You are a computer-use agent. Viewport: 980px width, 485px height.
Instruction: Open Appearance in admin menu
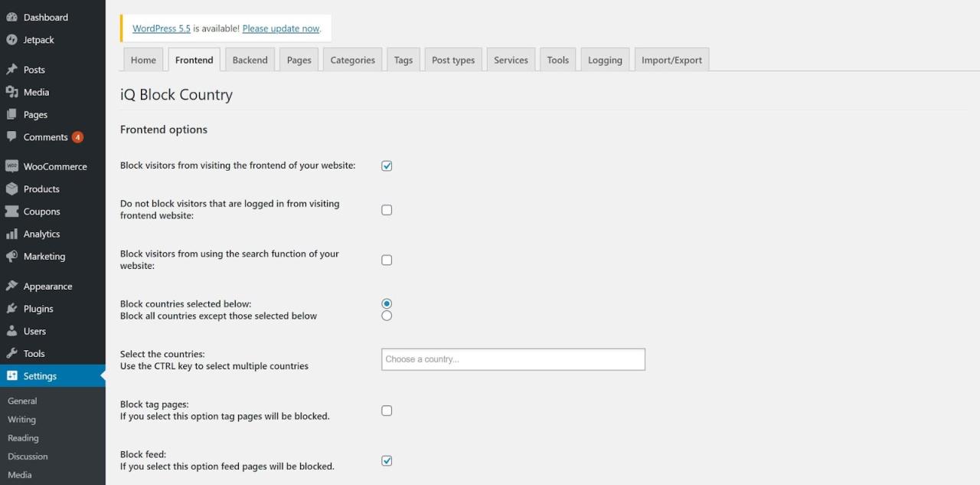[x=53, y=286]
